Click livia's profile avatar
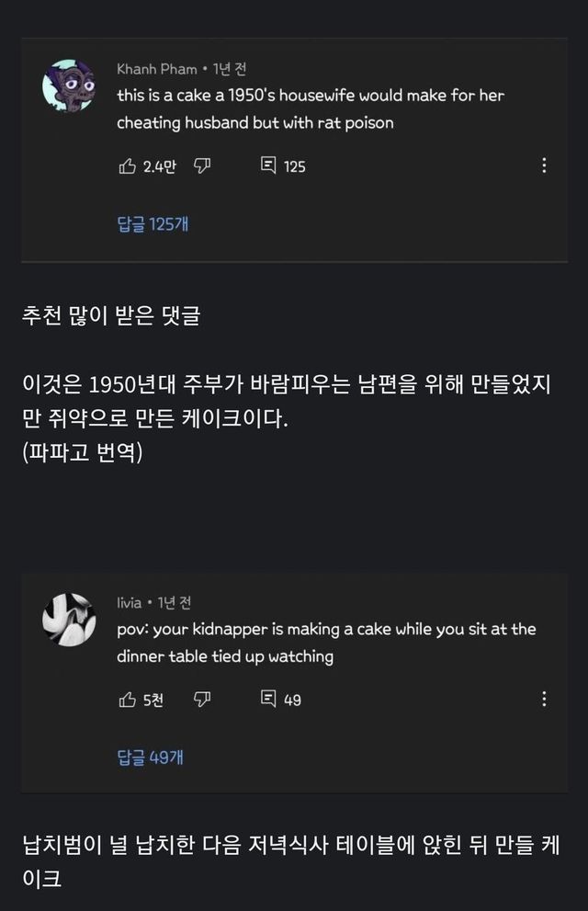The width and height of the screenshot is (588, 911). (x=69, y=619)
